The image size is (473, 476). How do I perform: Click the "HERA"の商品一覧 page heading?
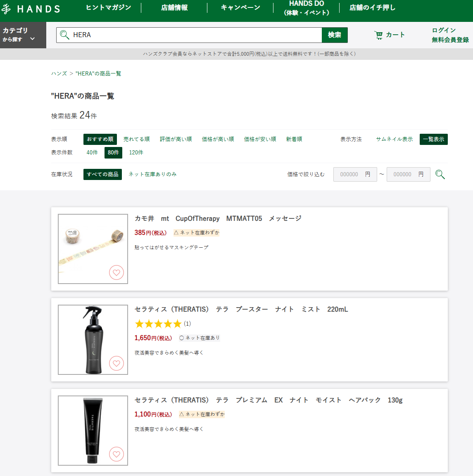[x=83, y=96]
